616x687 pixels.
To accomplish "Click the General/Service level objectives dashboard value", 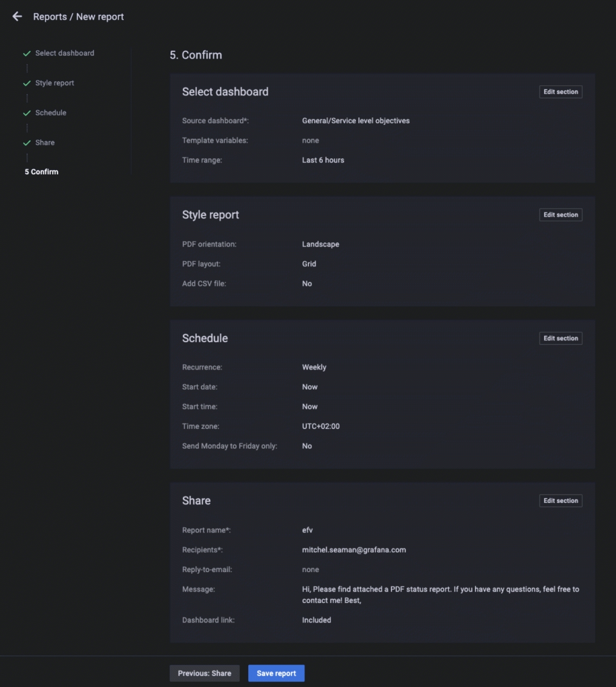I will 355,121.
